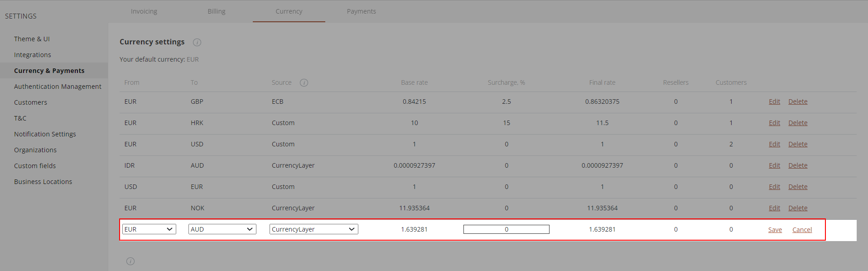
Task: Select the Currency tab
Action: pyautogui.click(x=289, y=11)
